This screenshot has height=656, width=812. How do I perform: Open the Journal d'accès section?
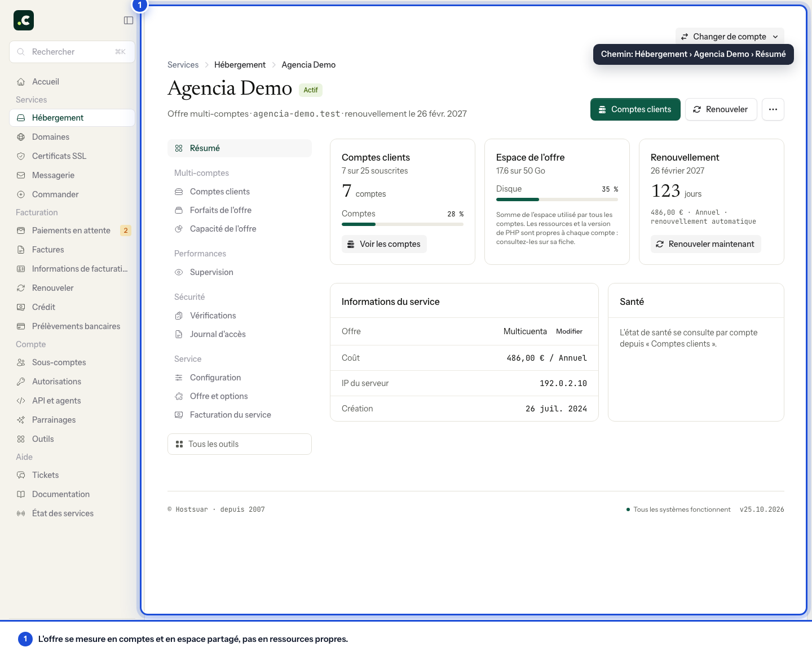coord(240,334)
